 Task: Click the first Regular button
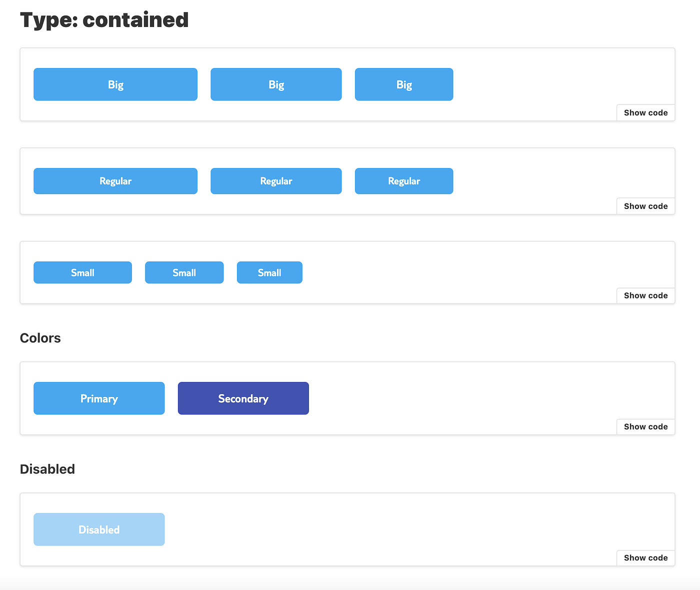pos(115,181)
